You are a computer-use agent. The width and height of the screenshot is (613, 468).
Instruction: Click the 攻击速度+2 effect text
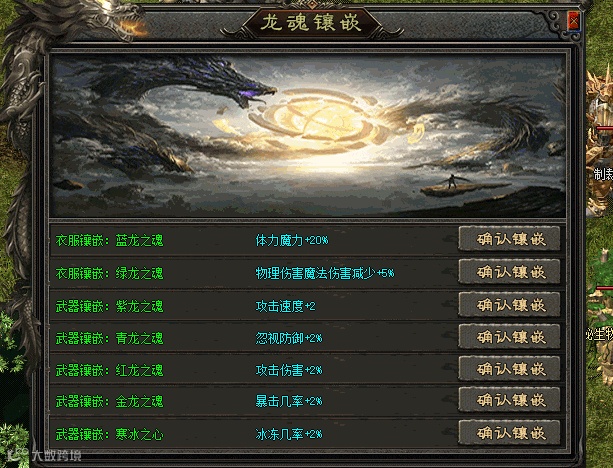285,306
